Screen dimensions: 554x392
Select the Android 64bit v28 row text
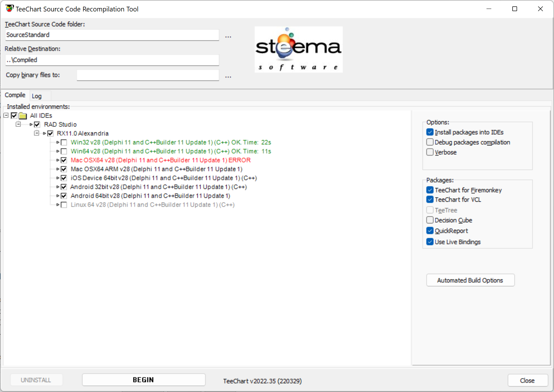pos(150,196)
